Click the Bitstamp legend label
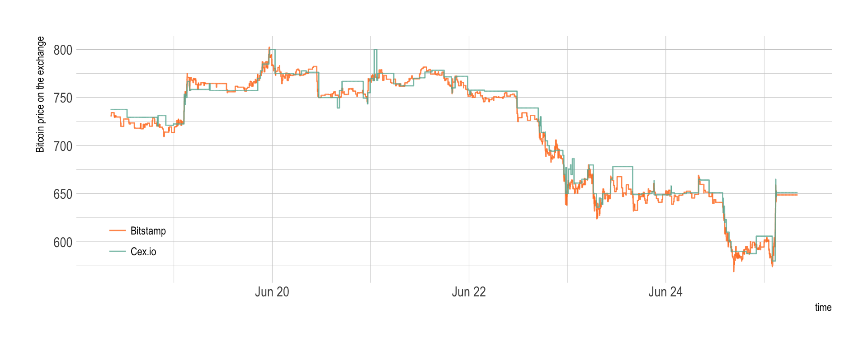This screenshot has width=868, height=347. [x=148, y=231]
